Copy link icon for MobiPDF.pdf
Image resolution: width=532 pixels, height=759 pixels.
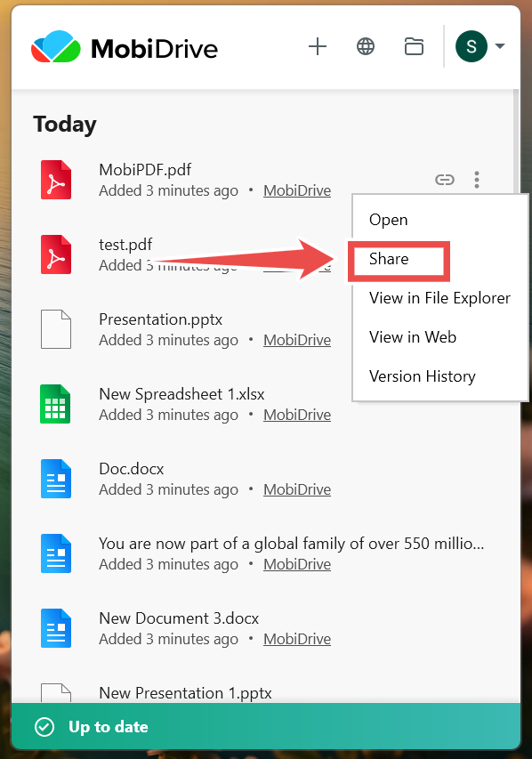[x=445, y=180]
